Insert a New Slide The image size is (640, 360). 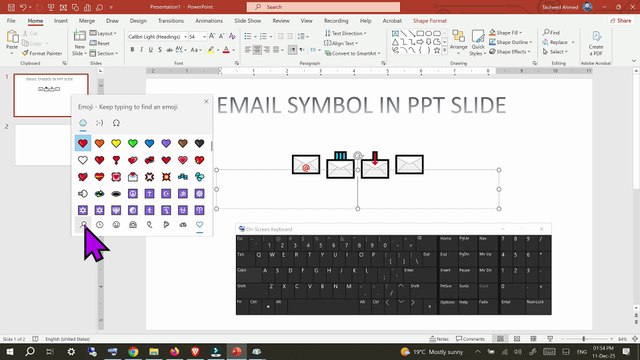79,43
